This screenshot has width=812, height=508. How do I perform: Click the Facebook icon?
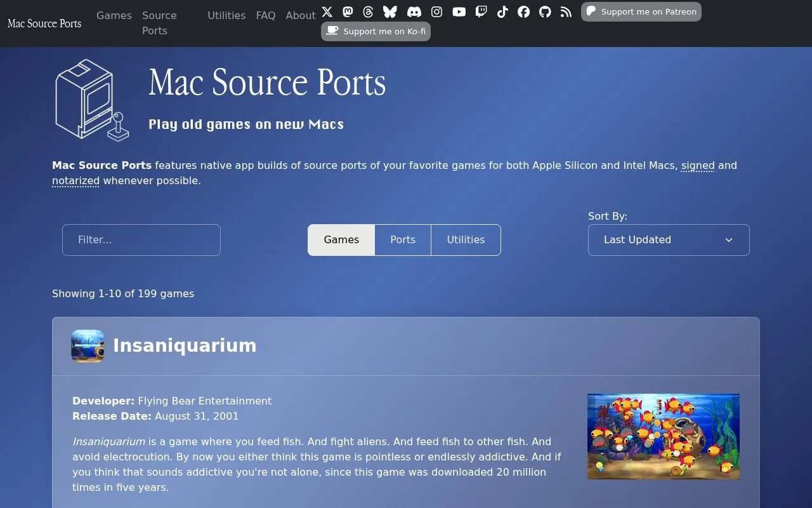pos(523,11)
